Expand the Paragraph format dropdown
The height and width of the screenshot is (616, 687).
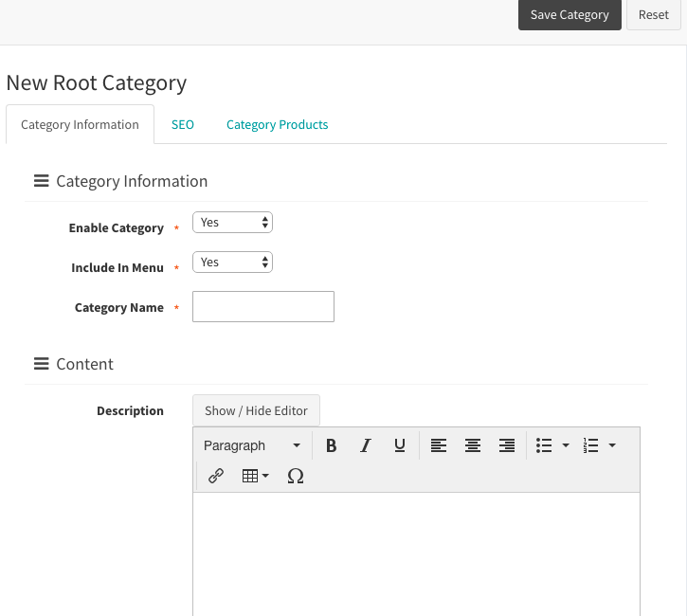point(252,445)
